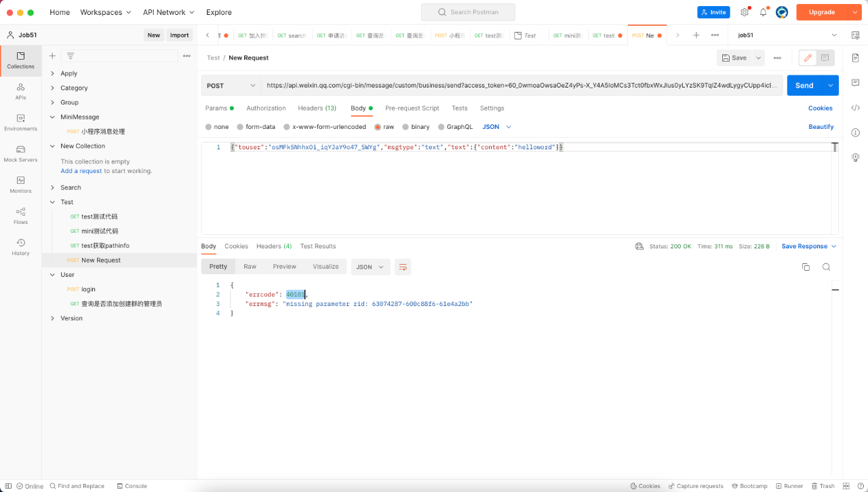Open the Collections sidebar panel
This screenshot has width=868, height=492.
pos(20,60)
